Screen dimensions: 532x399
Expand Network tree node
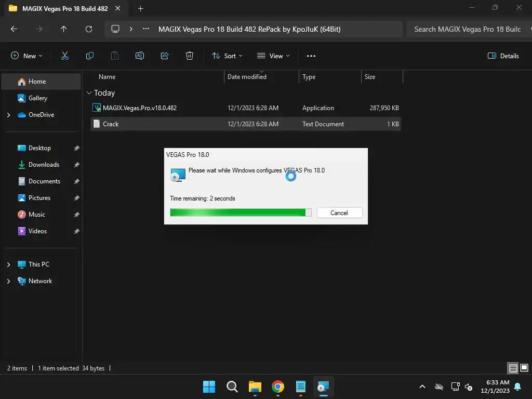[x=8, y=281]
